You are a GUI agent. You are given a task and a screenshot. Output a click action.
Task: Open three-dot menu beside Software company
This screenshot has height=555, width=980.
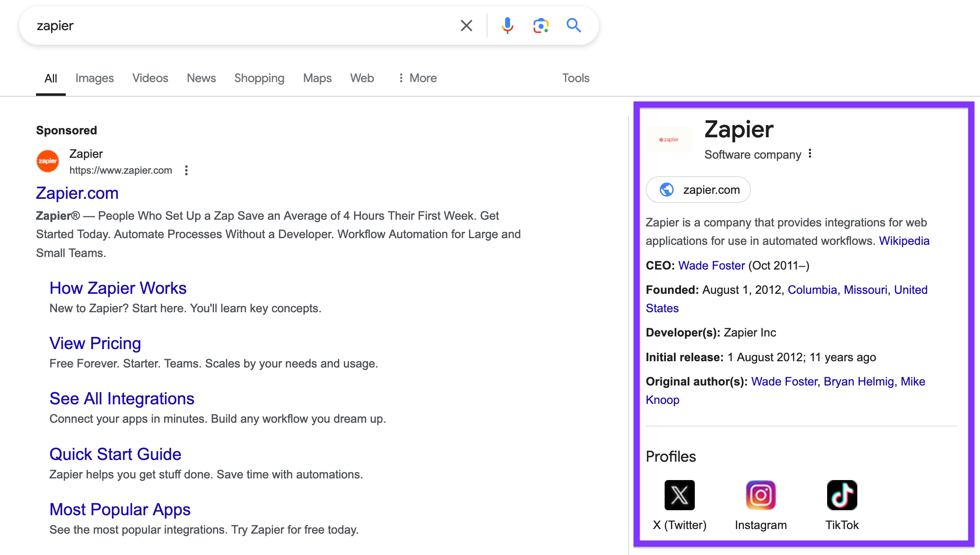click(810, 154)
